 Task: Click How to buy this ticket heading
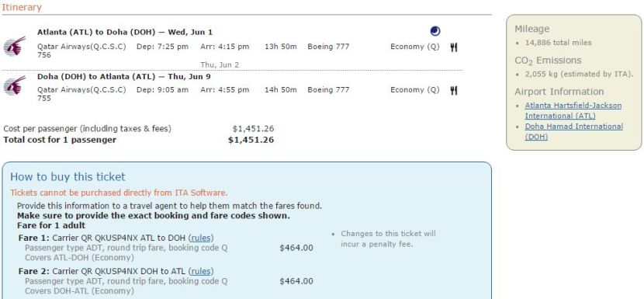[68, 177]
